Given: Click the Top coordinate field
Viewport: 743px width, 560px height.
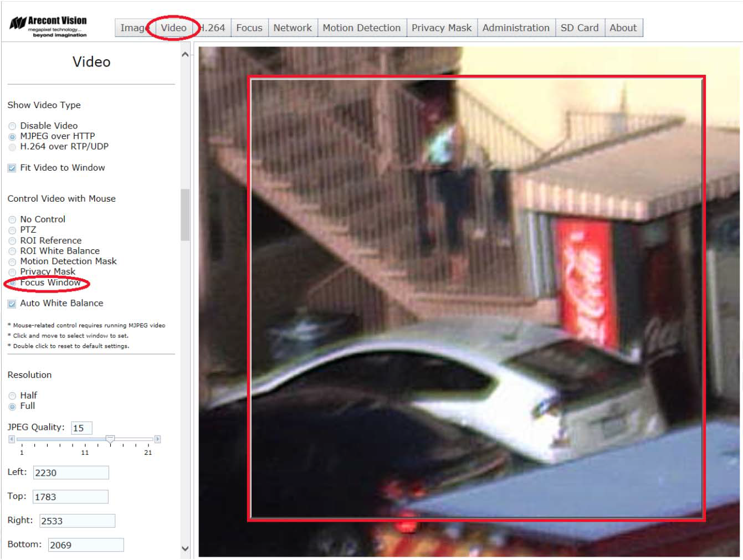Looking at the screenshot, I should pos(70,497).
